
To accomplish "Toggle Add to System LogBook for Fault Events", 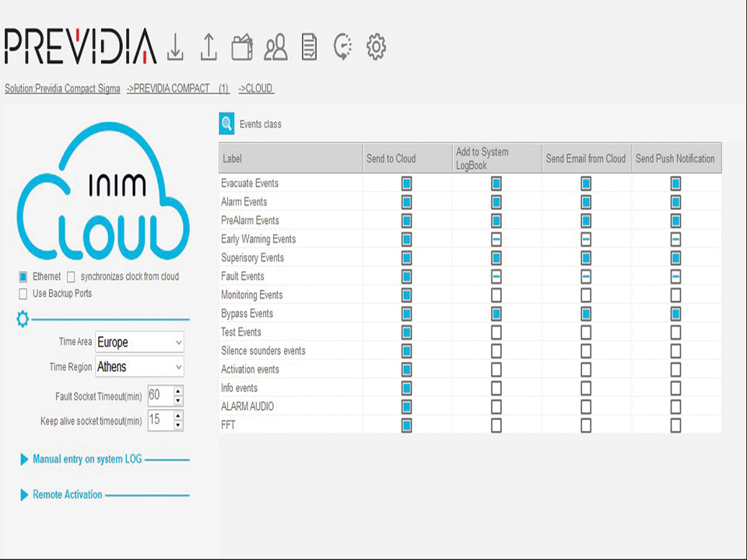I will coord(496,276).
